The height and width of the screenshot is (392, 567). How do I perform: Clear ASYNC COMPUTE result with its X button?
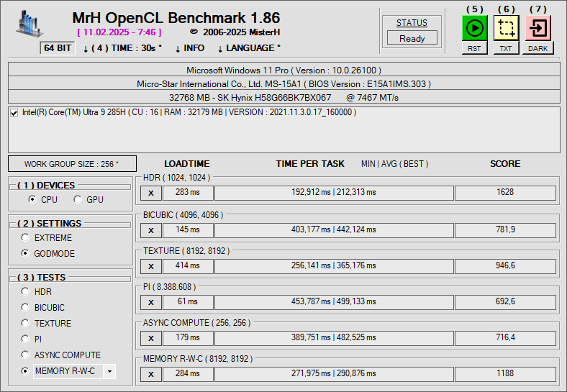(x=151, y=339)
